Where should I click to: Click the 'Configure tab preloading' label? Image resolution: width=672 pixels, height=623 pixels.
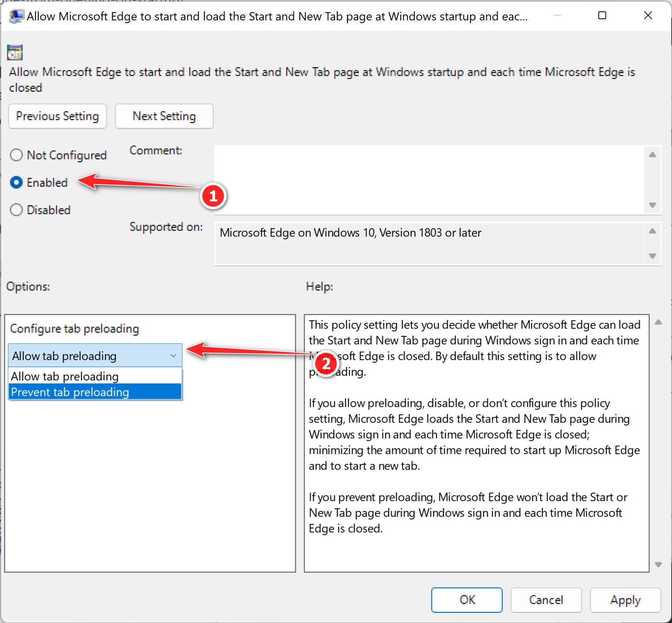[x=74, y=329]
